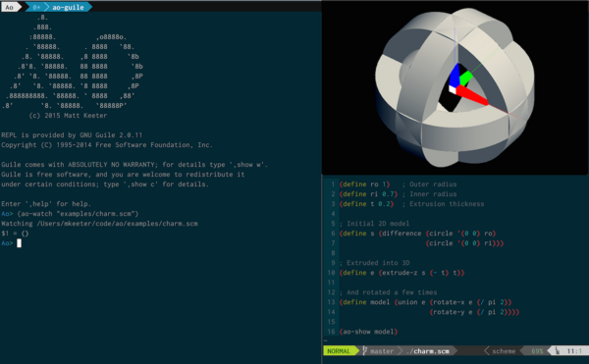Click the red X-axis arrow in 3D view
The image size is (589, 364).
tap(472, 95)
